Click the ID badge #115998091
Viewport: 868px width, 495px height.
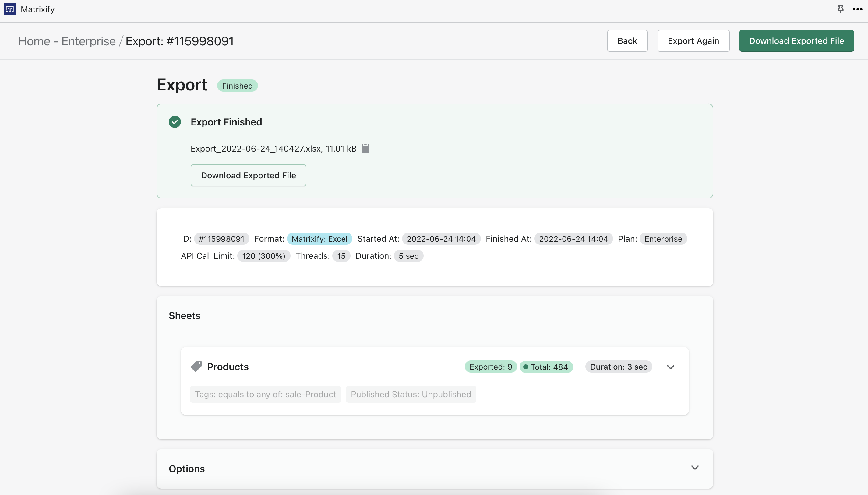221,239
